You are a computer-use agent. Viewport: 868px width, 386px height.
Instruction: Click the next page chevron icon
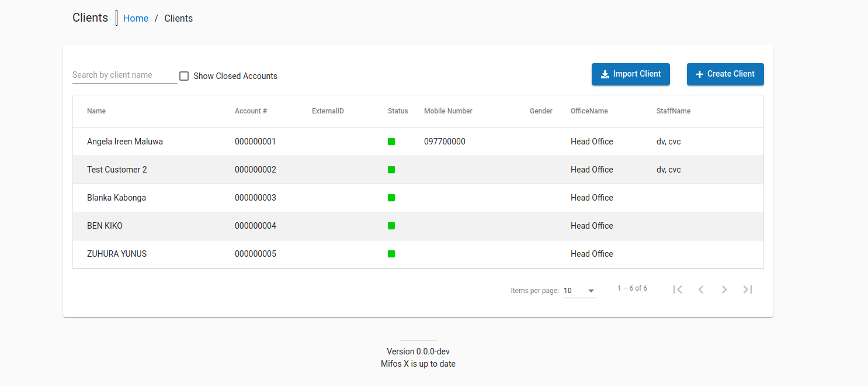click(x=724, y=289)
